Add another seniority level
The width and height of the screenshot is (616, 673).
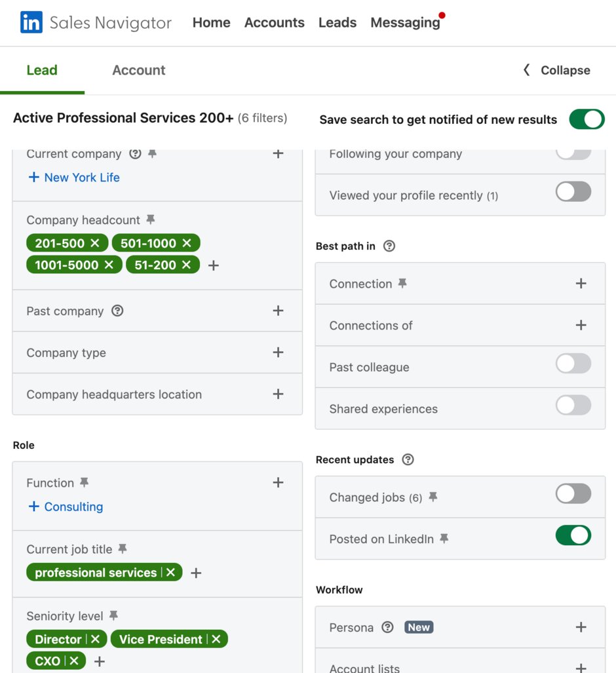click(100, 661)
